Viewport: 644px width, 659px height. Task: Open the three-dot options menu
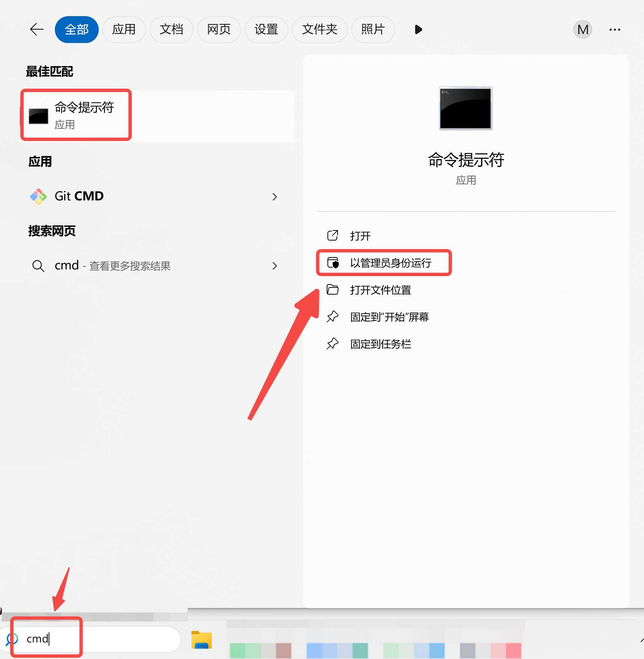[615, 29]
